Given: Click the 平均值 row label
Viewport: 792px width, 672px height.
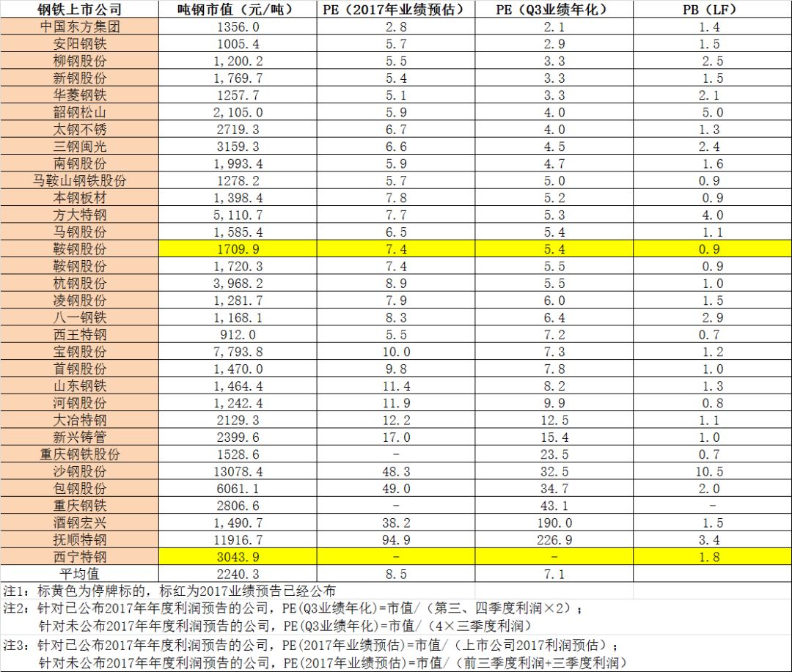Looking at the screenshot, I should tap(79, 574).
